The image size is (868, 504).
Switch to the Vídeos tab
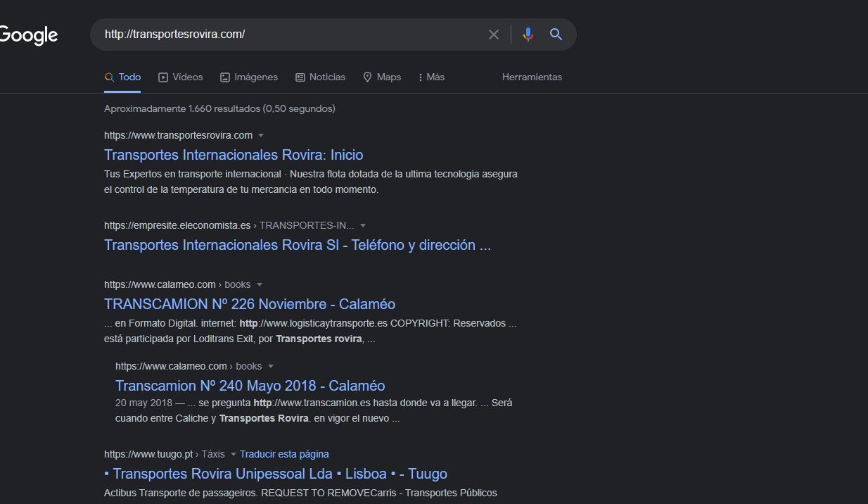click(181, 77)
